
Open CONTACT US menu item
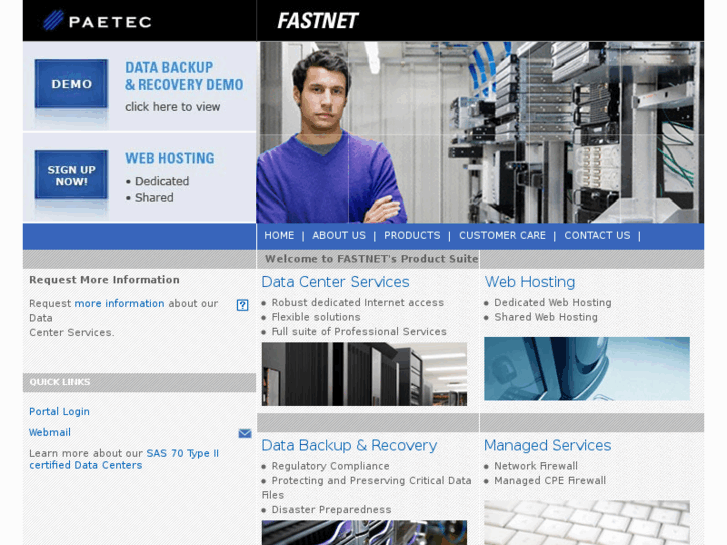click(x=597, y=236)
